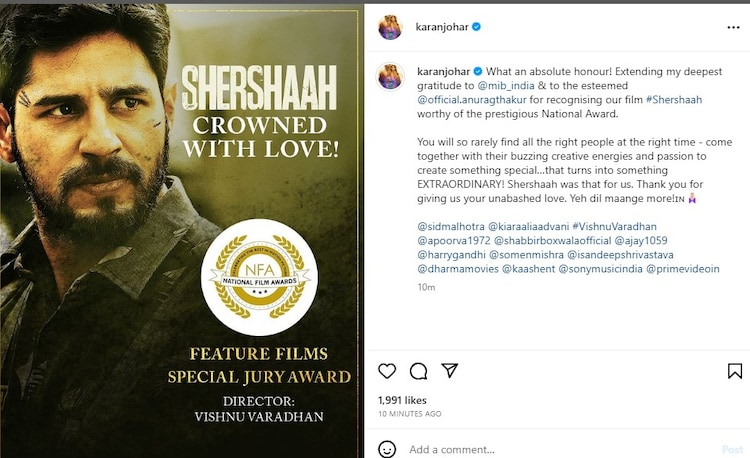Open @mib_india mention
Viewport: 750px width, 458px height.
pyautogui.click(x=506, y=86)
